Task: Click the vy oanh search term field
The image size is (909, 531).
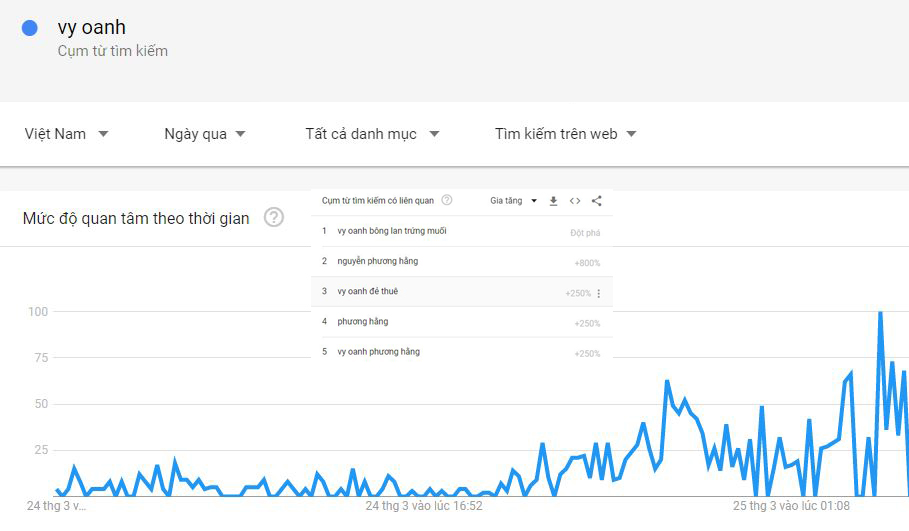Action: [92, 28]
